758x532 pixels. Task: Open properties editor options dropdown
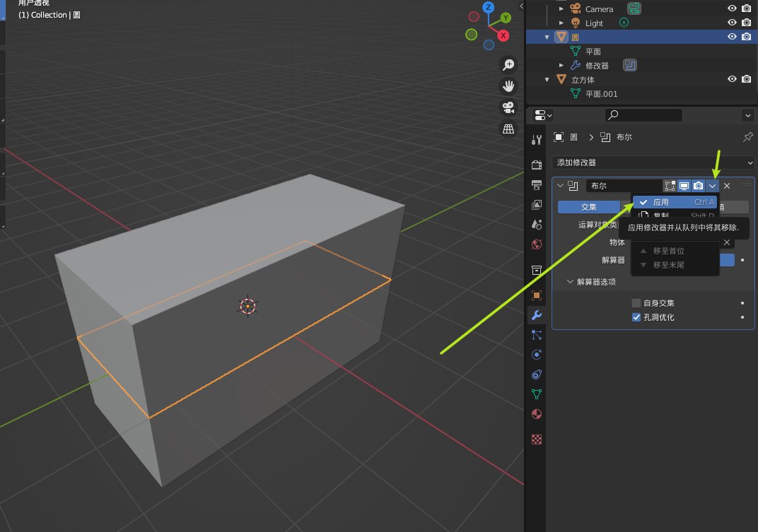pyautogui.click(x=748, y=115)
